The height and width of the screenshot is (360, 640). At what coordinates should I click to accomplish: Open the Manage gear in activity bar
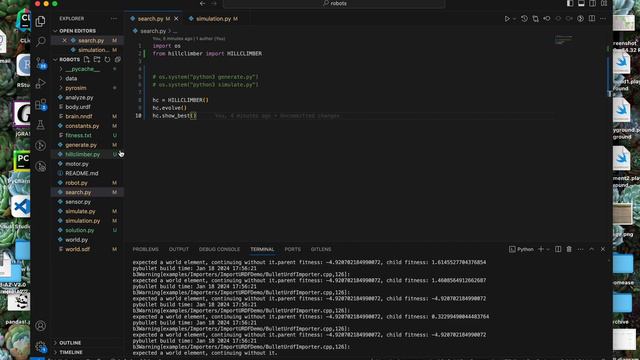pos(40,347)
